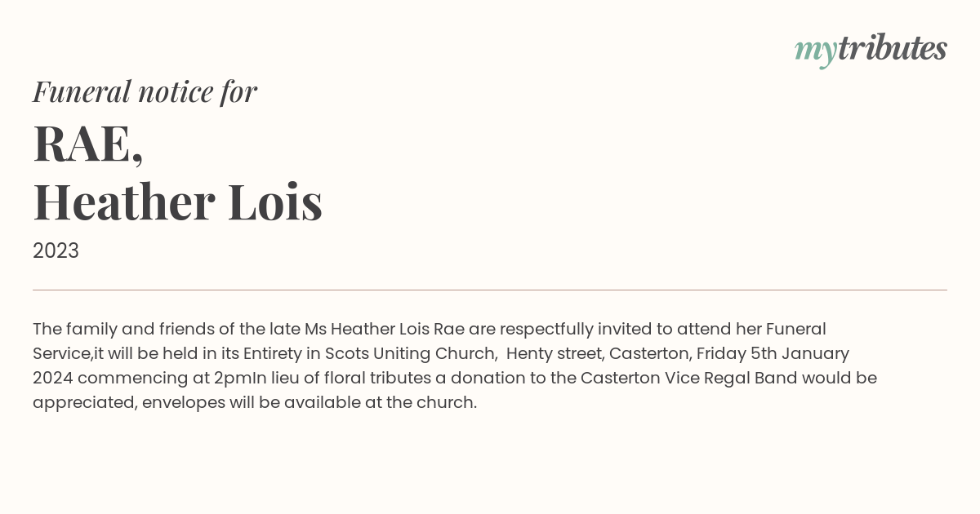The height and width of the screenshot is (514, 980).
Task: Click the mytributes logo
Action: tap(871, 50)
